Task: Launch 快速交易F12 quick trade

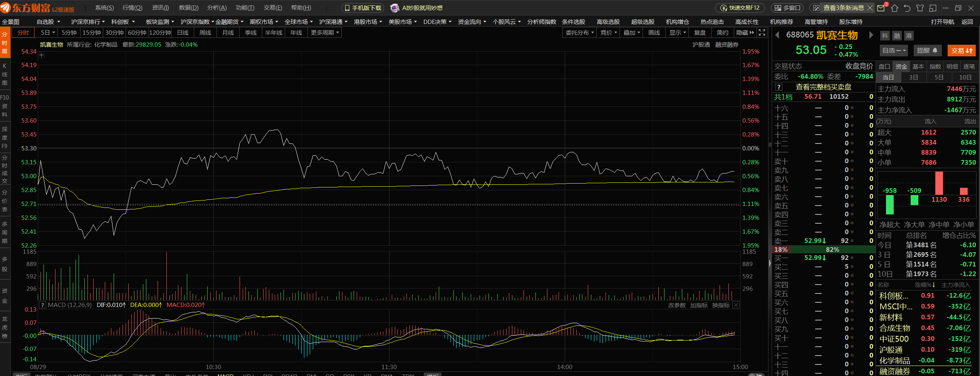Action: pyautogui.click(x=740, y=8)
